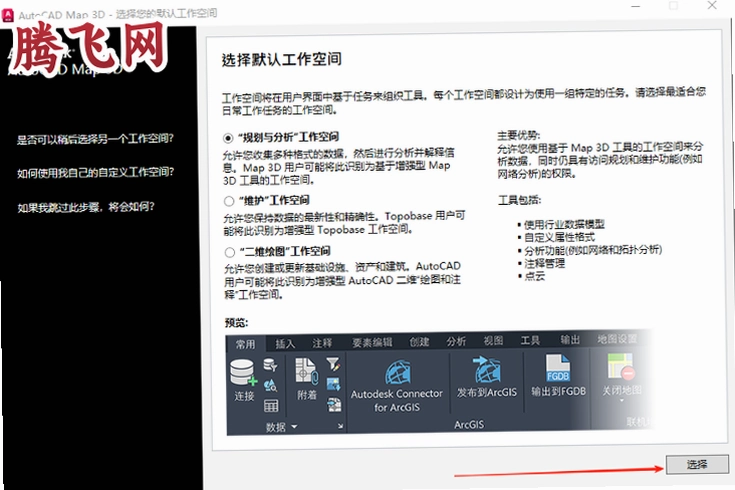Click the 预览: label text

(236, 323)
